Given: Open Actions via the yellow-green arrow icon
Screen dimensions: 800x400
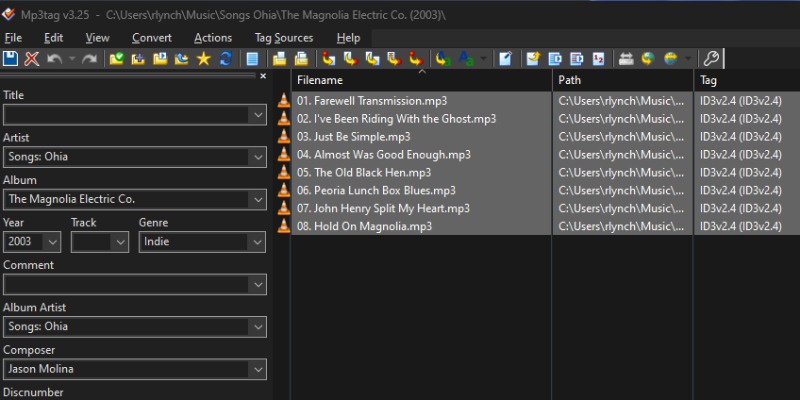Looking at the screenshot, I should pyautogui.click(x=443, y=59).
